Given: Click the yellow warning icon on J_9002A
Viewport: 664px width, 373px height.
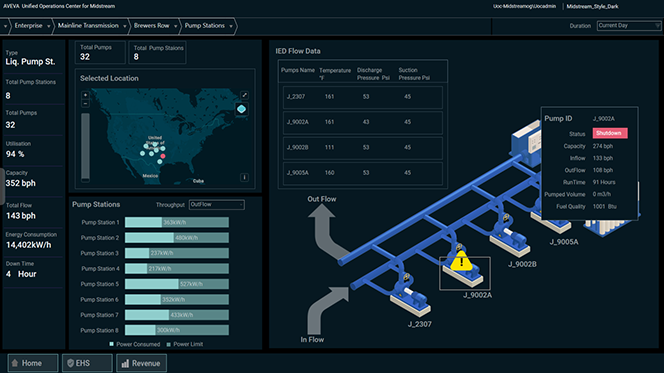Looking at the screenshot, I should [x=461, y=261].
